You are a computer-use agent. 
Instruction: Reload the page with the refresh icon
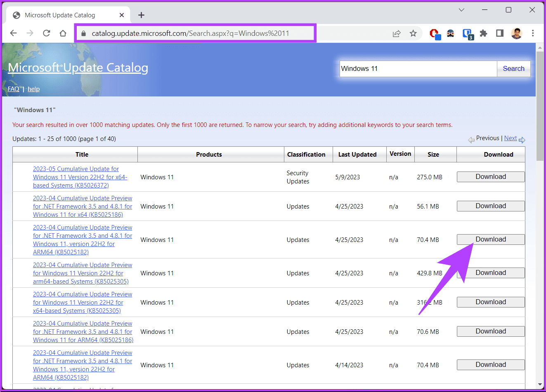(x=46, y=33)
